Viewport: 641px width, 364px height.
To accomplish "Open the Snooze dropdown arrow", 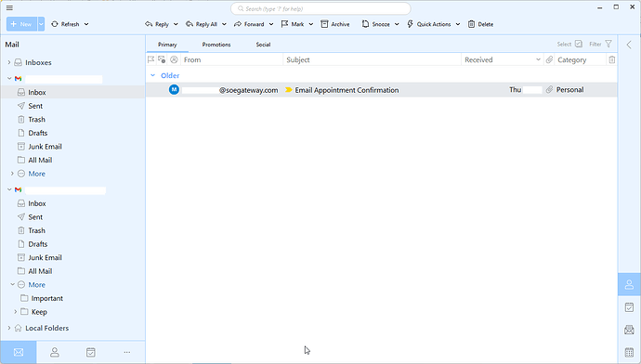I will (x=397, y=24).
